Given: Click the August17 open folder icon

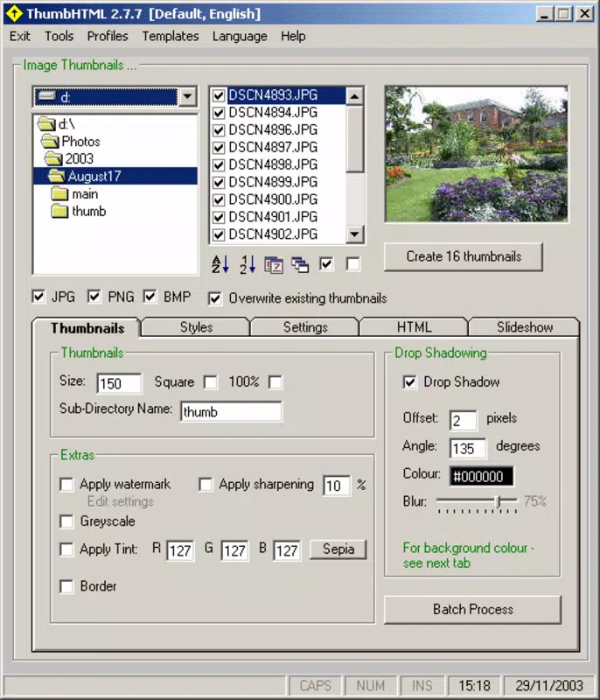Looking at the screenshot, I should [x=57, y=176].
